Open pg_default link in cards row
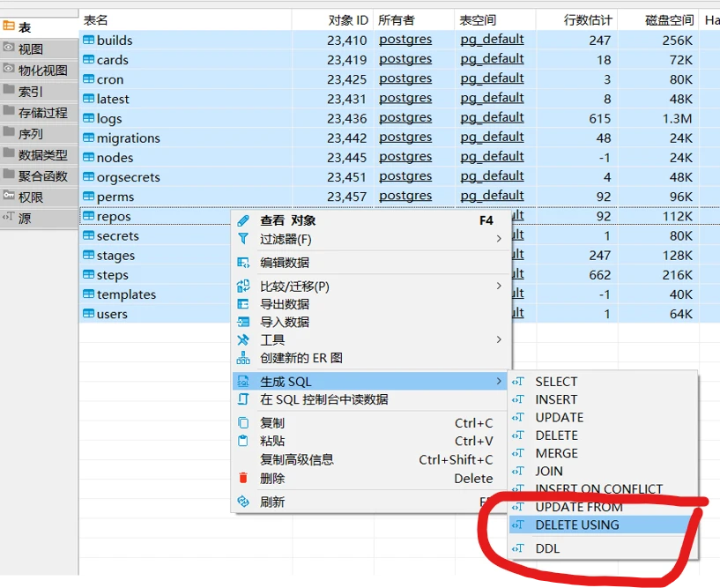Viewport: 720px width, 588px height. pyautogui.click(x=492, y=59)
